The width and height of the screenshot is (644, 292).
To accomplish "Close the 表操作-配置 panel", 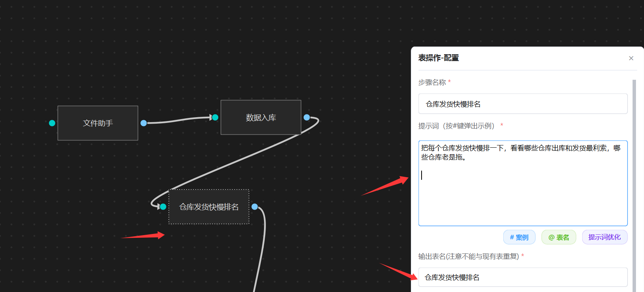I will 631,58.
